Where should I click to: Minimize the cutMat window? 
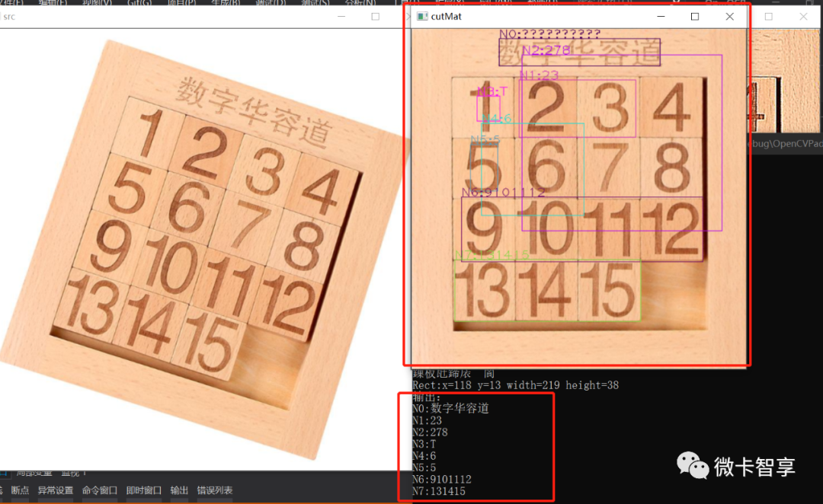click(x=661, y=16)
